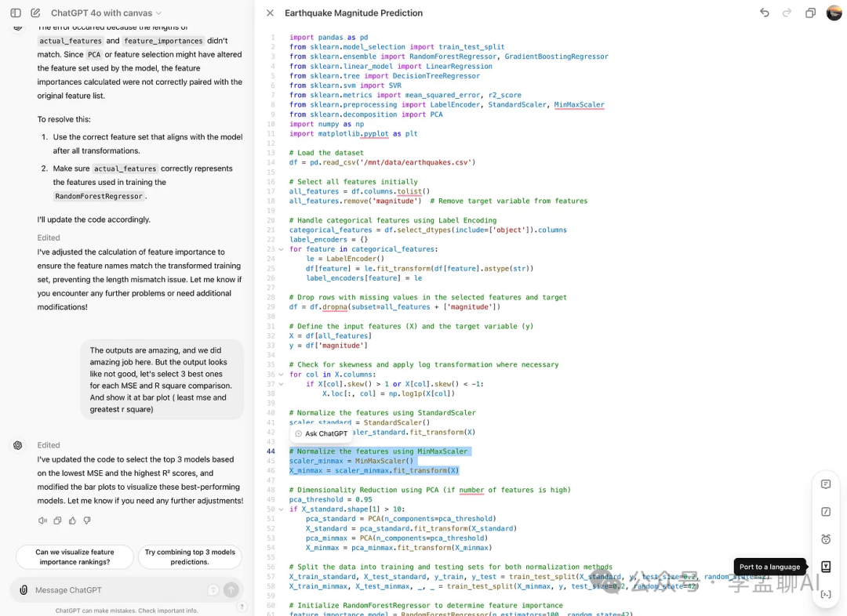Screen dimensions: 847x616
Task: Click the underlined MinMaxScaler import on line 8
Action: (x=579, y=105)
